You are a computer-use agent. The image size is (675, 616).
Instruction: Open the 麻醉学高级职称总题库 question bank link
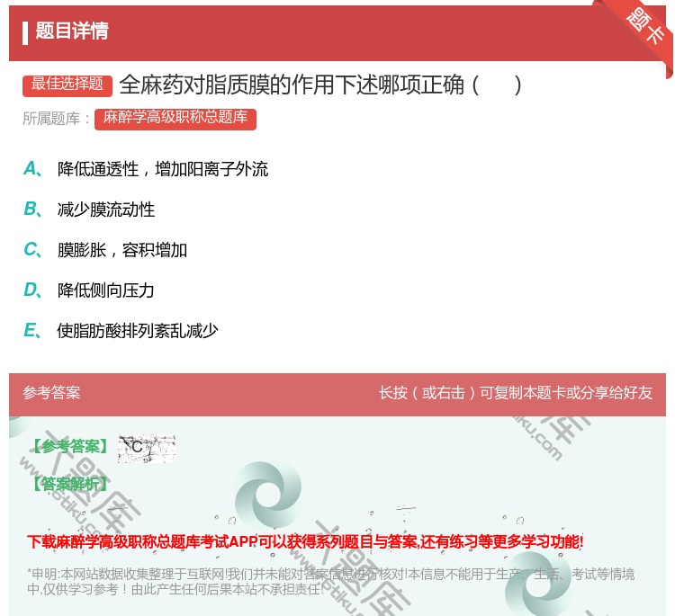[x=175, y=119]
